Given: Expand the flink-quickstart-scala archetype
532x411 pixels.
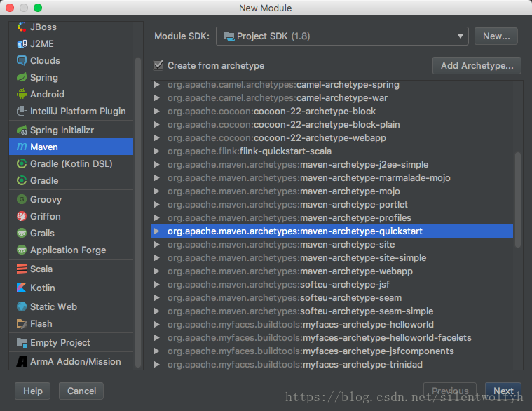Looking at the screenshot, I should (157, 151).
